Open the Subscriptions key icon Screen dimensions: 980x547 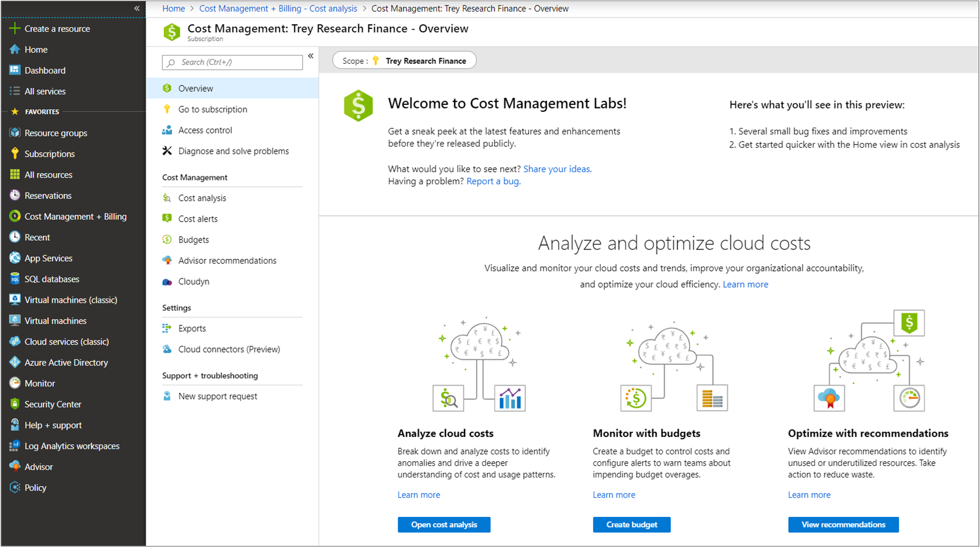14,154
